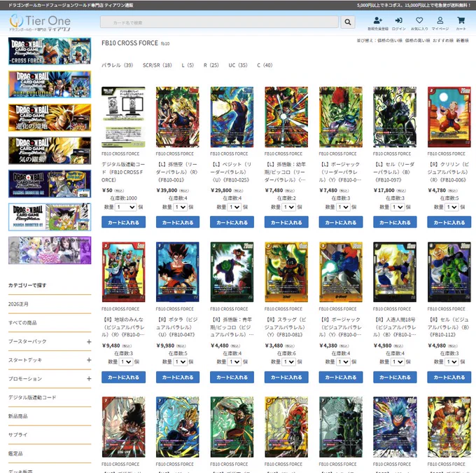Image resolution: width=476 pixels, height=473 pixels.
Task: Filter by R (25) tab
Action: (211, 65)
